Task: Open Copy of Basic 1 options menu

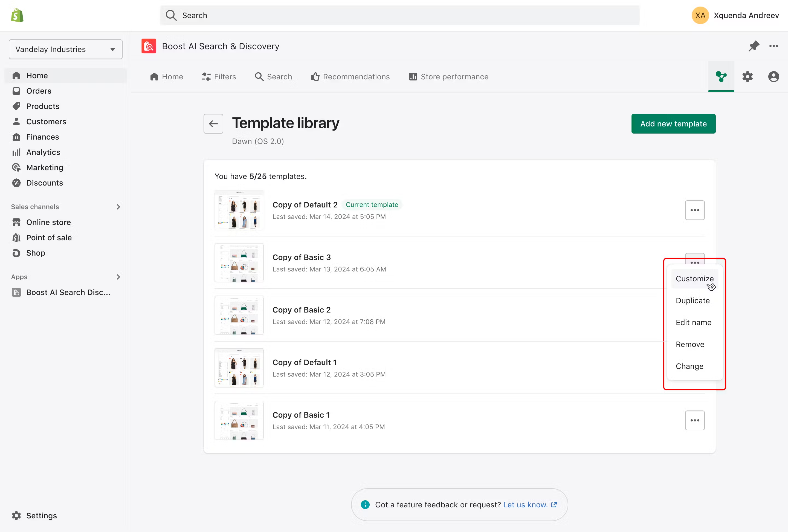Action: coord(695,420)
